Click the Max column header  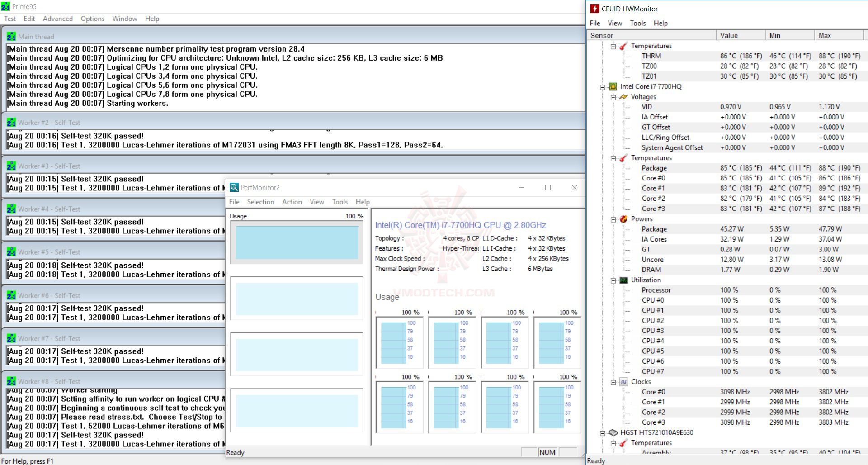click(x=825, y=35)
